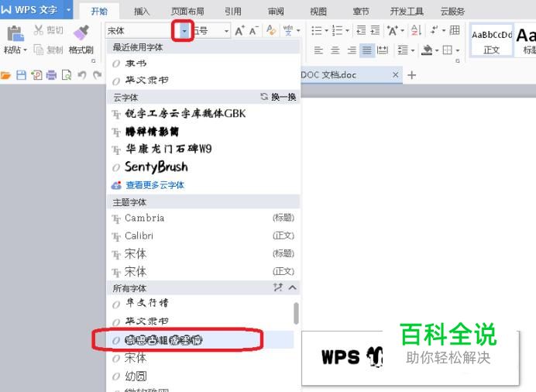The image size is (536, 392).
Task: Click the undo arrow icon
Action: pos(82,75)
